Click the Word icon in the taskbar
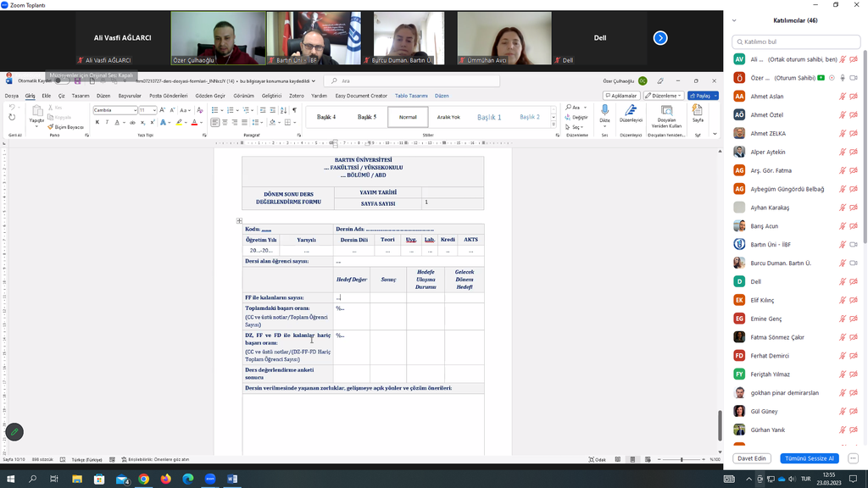 pyautogui.click(x=232, y=479)
